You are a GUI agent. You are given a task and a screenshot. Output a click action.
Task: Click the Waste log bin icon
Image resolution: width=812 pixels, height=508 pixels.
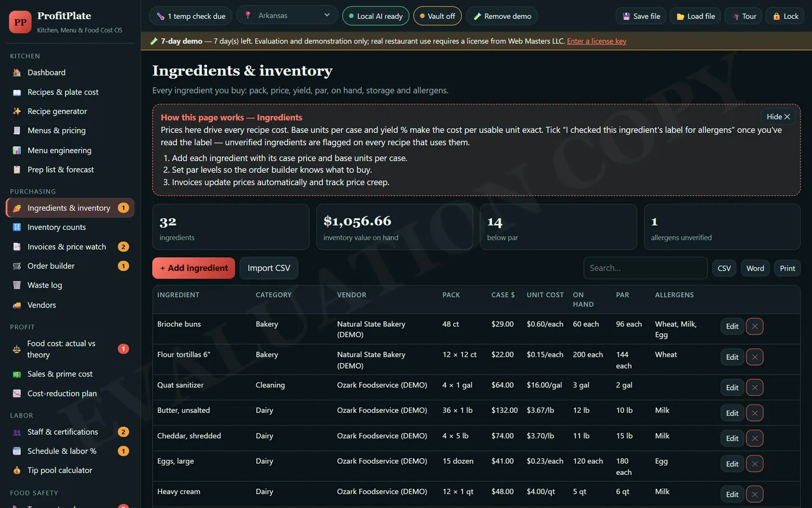(17, 285)
